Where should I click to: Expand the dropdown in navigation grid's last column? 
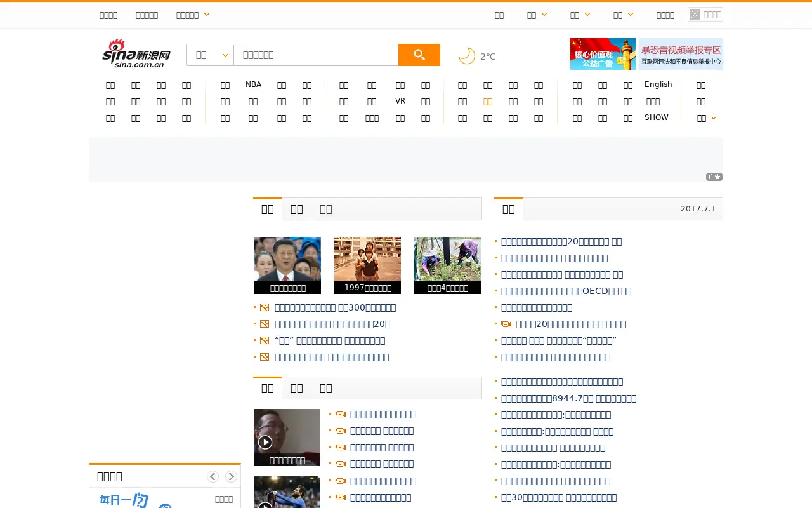706,118
